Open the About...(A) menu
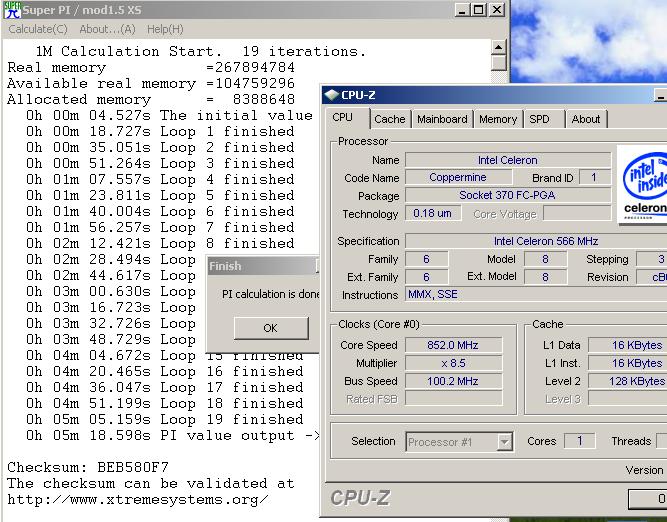The image size is (667, 522). click(x=107, y=29)
